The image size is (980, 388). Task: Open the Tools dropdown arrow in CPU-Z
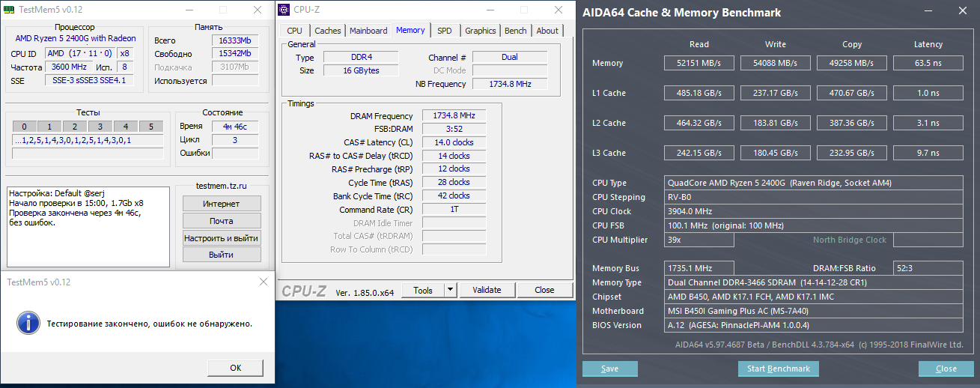point(450,290)
